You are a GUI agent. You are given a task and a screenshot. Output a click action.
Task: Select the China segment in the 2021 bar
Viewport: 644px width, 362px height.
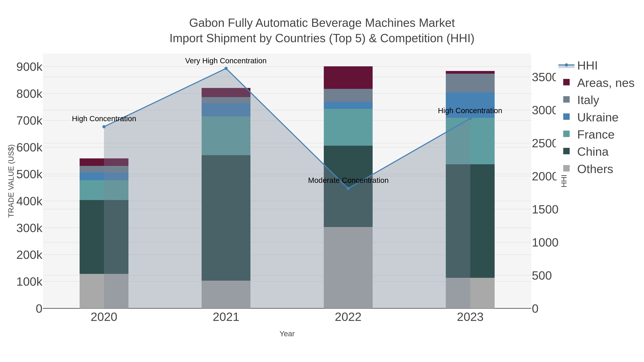tap(226, 218)
